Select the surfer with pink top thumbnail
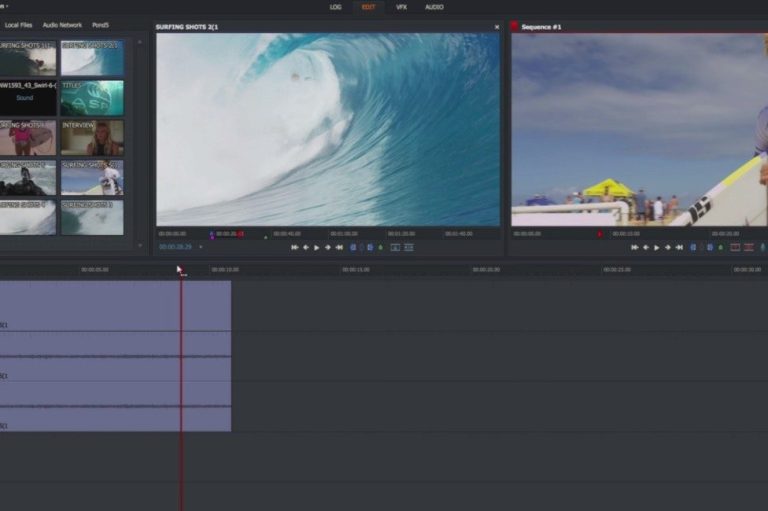 coord(28,138)
